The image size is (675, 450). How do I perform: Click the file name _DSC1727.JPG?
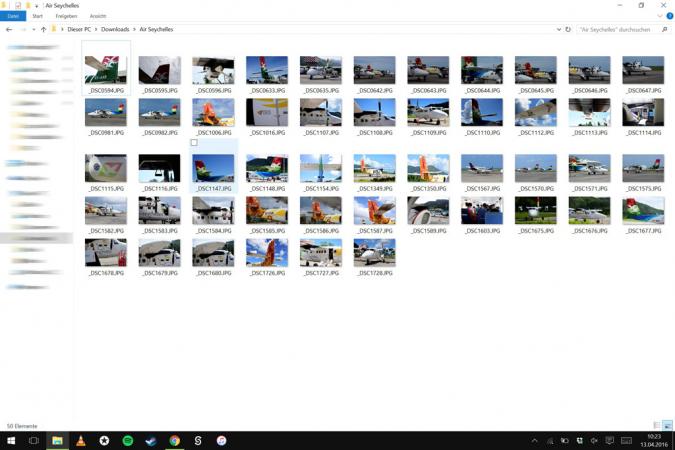pos(321,273)
